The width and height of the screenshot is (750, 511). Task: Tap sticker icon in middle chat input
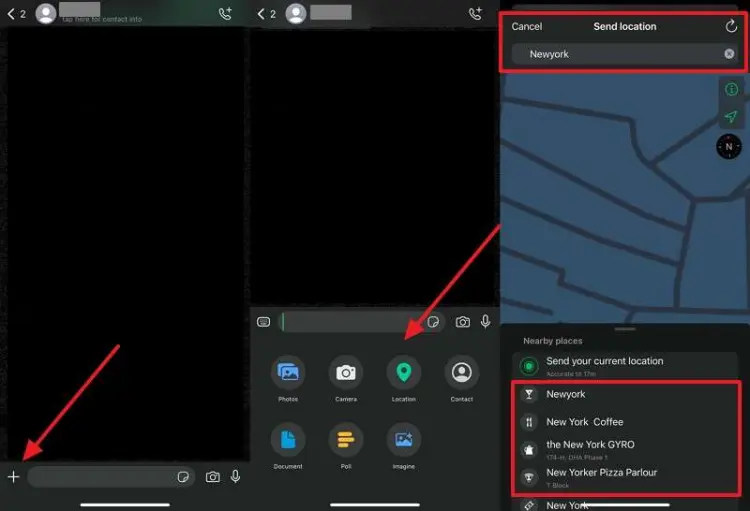[433, 322]
